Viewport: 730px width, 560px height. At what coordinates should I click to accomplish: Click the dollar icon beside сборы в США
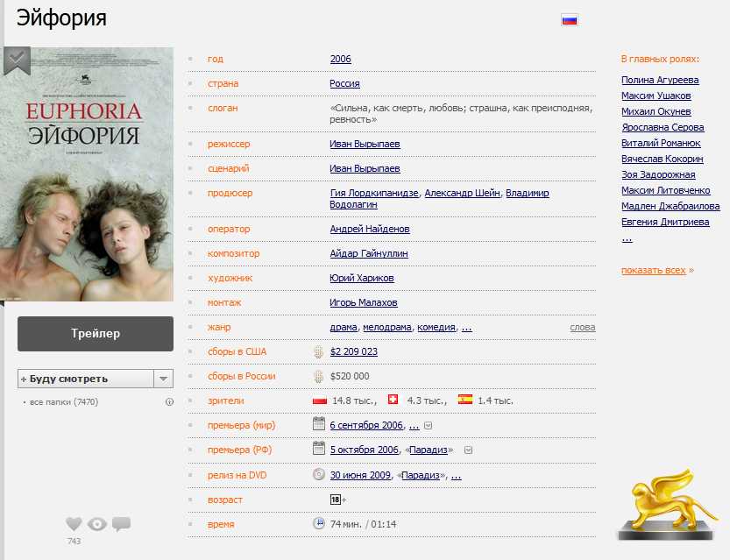point(318,351)
